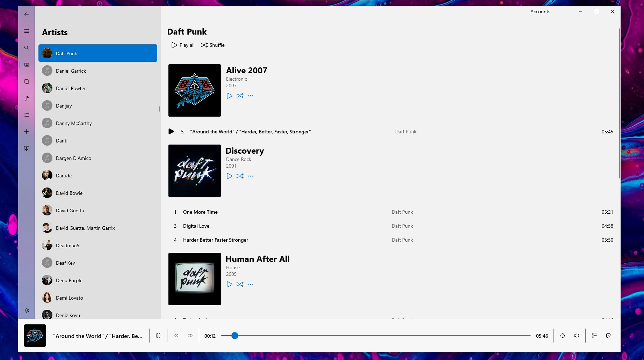Select artist Deaf Kev
Screen dimensions: 644x360
[x=98, y=263]
